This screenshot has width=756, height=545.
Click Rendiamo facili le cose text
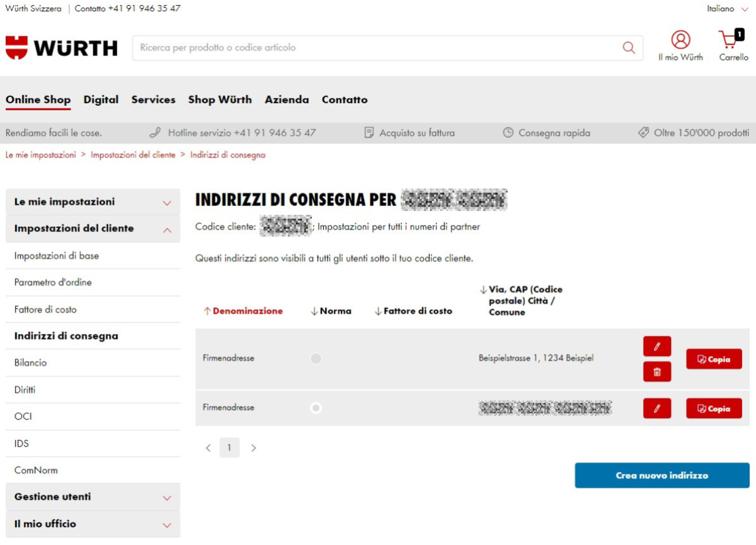point(54,133)
